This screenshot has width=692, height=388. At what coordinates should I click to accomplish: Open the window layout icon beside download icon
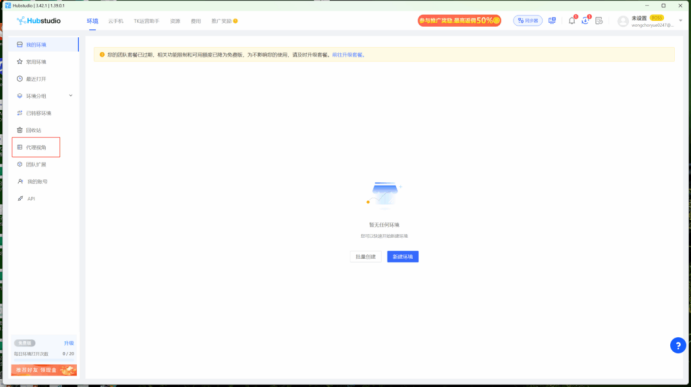pos(599,21)
